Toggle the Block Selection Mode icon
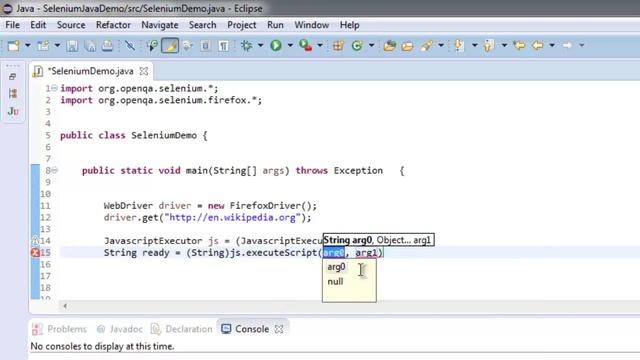This screenshot has height=360, width=640. point(205,45)
